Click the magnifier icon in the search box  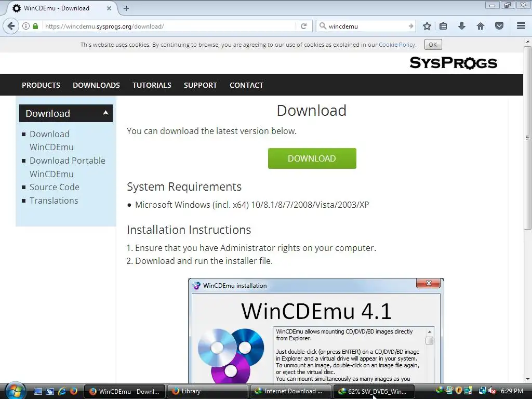(323, 26)
